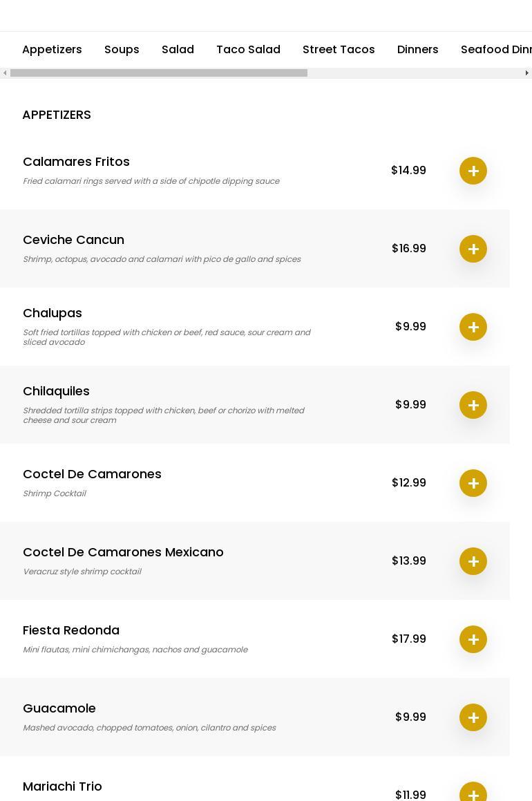This screenshot has height=801, width=532.
Task: Add Chilaquiles to the cart
Action: (x=473, y=405)
